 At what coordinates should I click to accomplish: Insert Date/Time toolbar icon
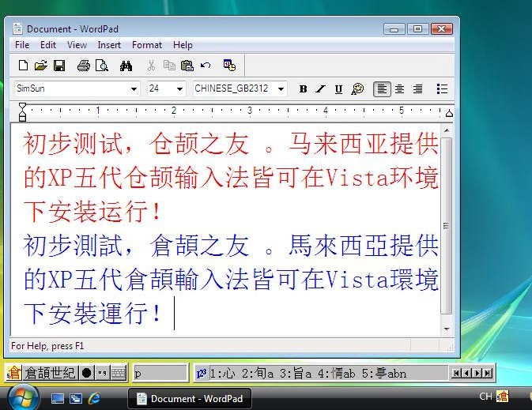click(x=229, y=66)
